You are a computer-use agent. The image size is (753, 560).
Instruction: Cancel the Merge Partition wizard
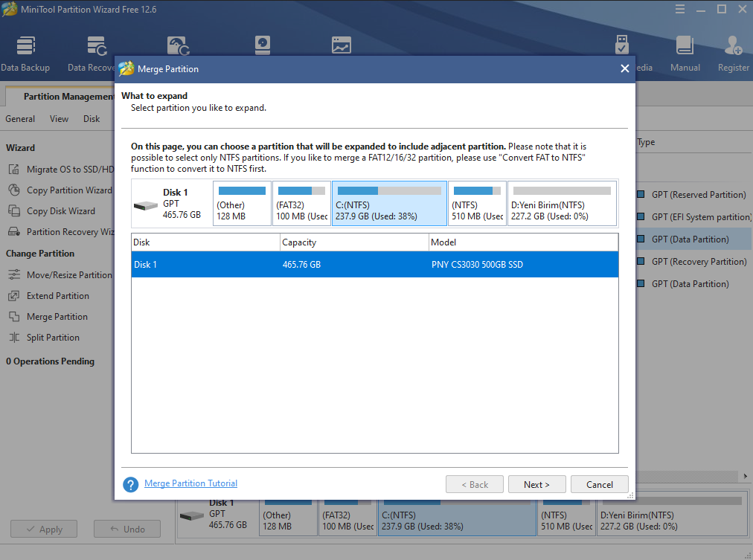(x=599, y=485)
